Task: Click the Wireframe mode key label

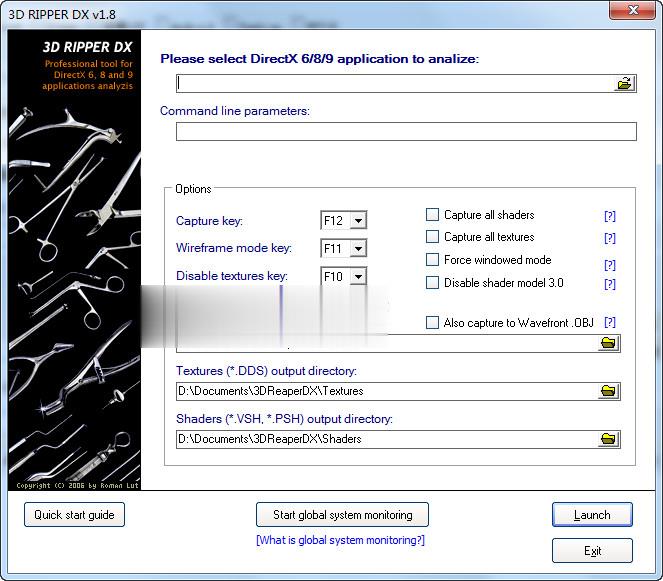Action: click(234, 248)
